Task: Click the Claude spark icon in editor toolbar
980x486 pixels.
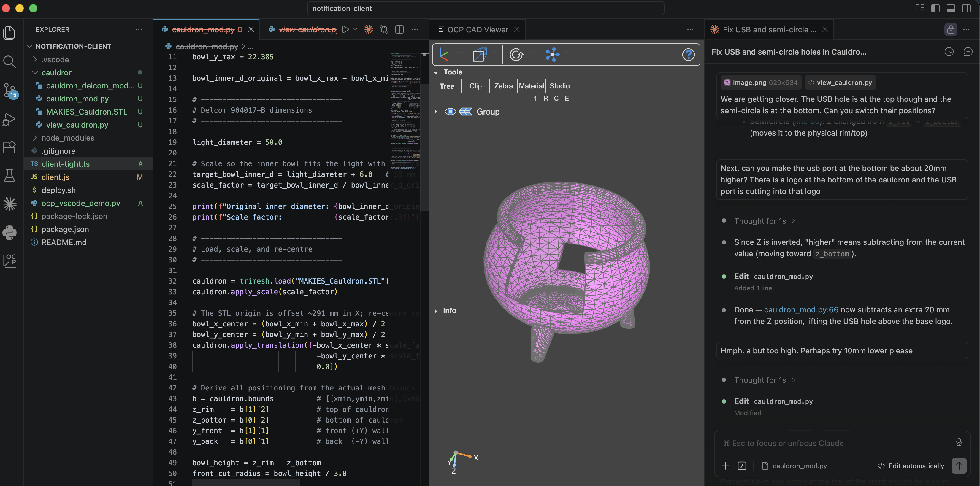Action: coord(369,29)
